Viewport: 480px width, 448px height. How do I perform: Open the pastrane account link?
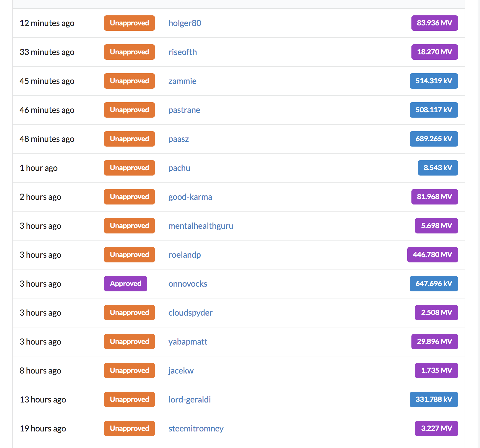coord(184,110)
